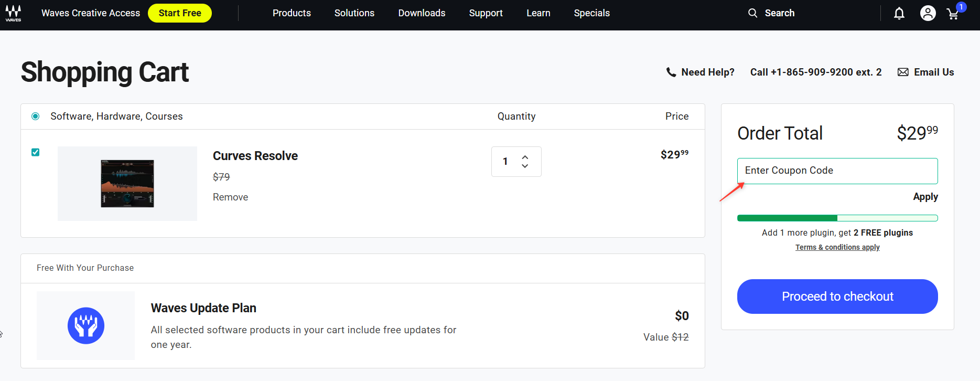Focus the Enter Coupon Code field
Screen dimensions: 980x381
(x=837, y=171)
